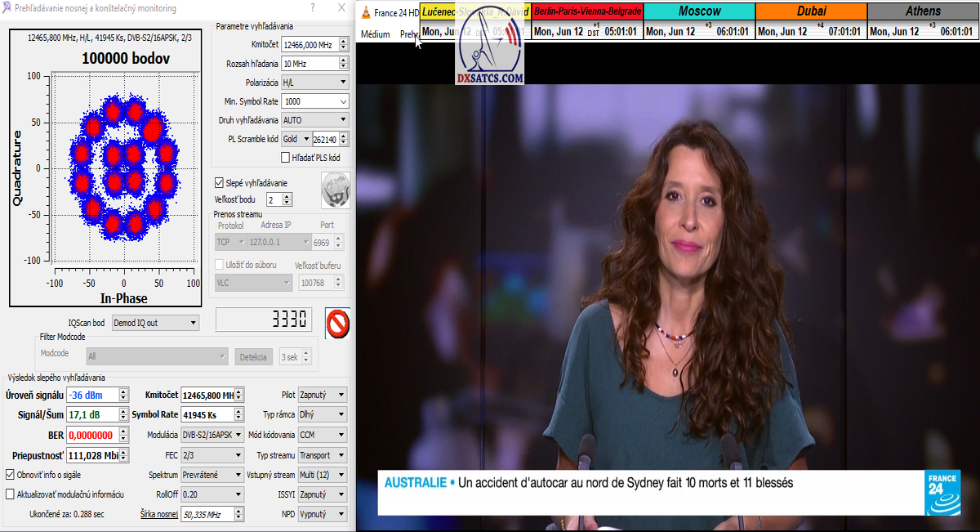The image size is (980, 532).
Task: Click the Kmitočet frequency input field
Action: pyautogui.click(x=308, y=44)
